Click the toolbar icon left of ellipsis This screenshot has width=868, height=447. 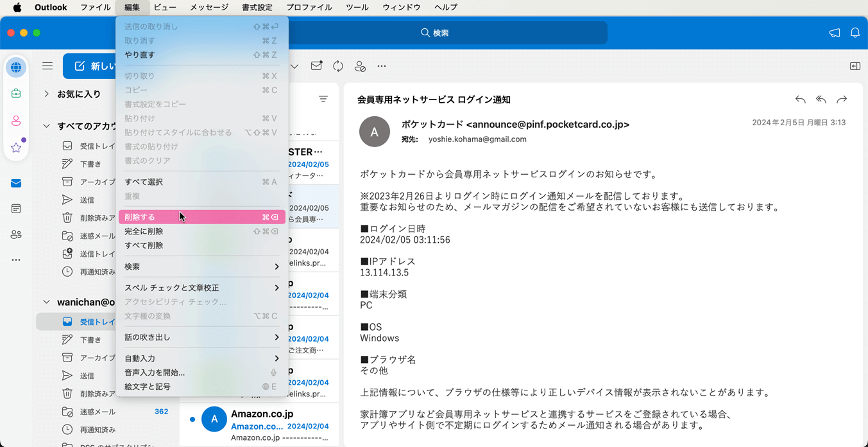click(x=360, y=66)
